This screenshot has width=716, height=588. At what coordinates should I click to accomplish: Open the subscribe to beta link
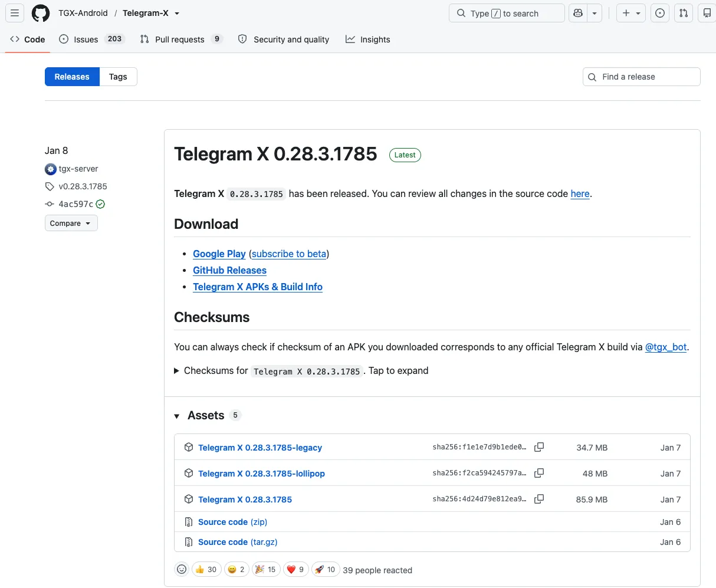(289, 254)
